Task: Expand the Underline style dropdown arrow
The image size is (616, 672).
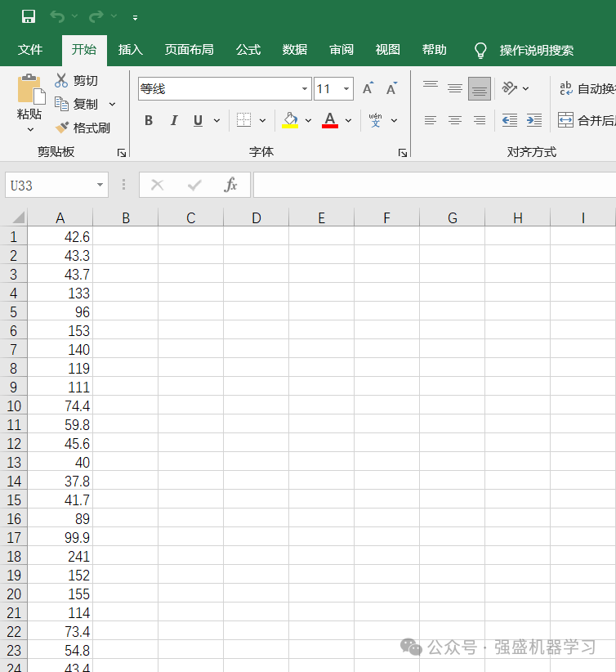Action: pos(216,121)
